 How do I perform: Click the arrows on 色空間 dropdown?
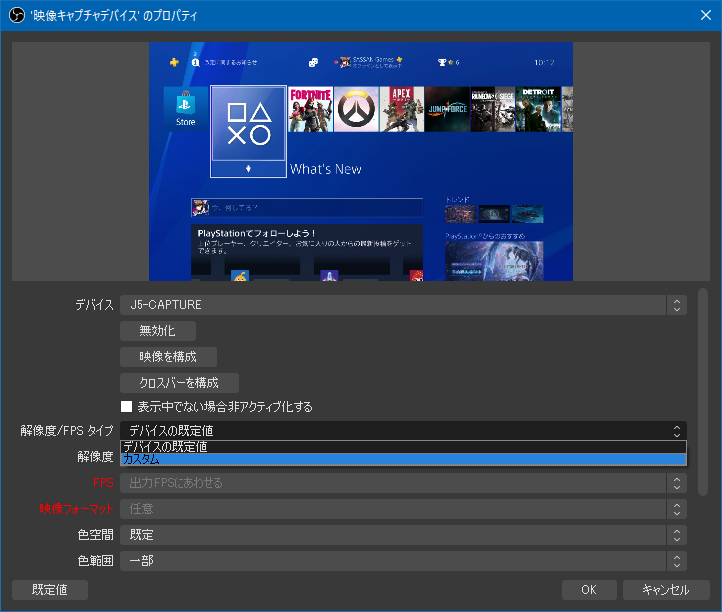[x=677, y=535]
